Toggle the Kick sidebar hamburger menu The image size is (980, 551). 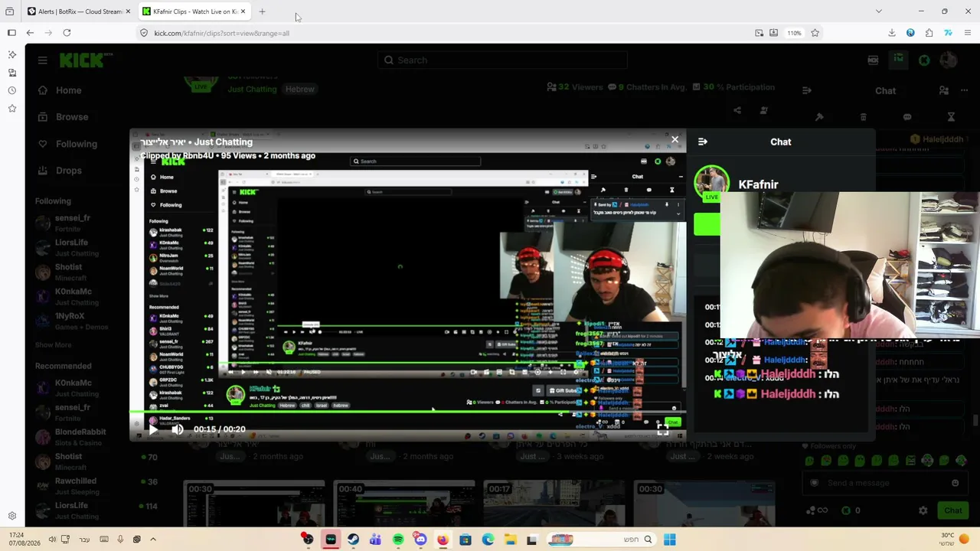coord(43,60)
